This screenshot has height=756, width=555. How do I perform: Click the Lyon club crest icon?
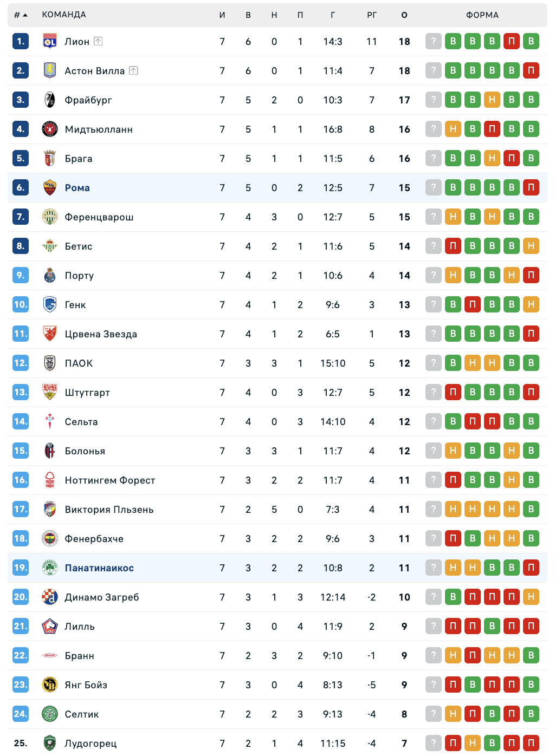pyautogui.click(x=50, y=42)
